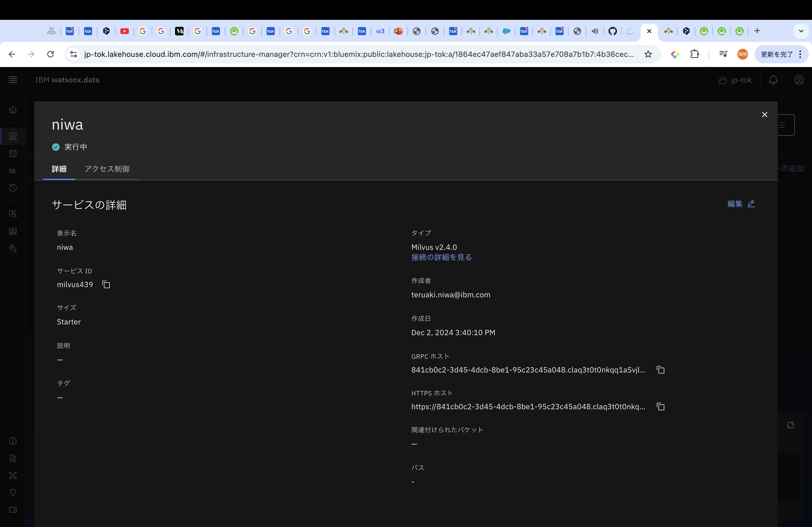The width and height of the screenshot is (812, 527).
Task: Open SQL query workspace in sidebar
Action: (x=13, y=171)
